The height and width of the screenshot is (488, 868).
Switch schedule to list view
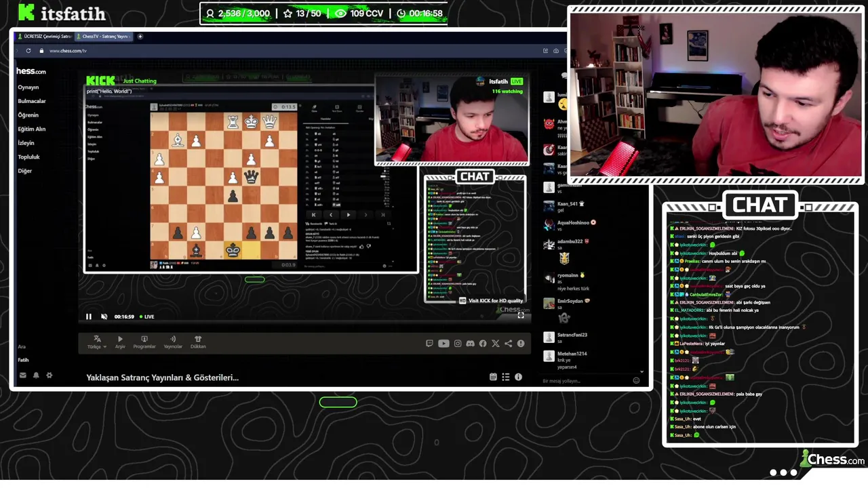point(506,377)
